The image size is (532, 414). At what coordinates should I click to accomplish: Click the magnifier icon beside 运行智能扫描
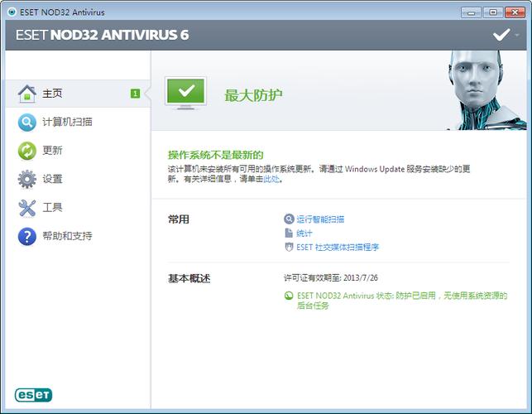289,219
